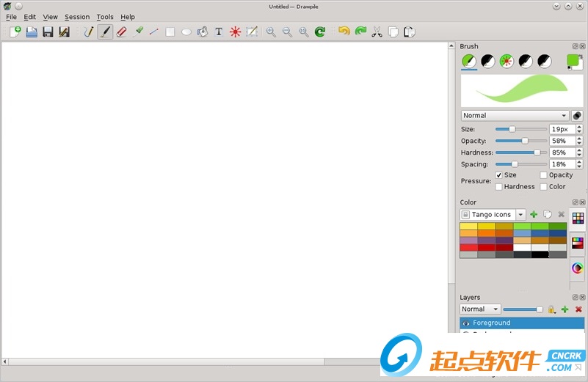Open the brush blend mode Normal dropdown

coord(515,115)
